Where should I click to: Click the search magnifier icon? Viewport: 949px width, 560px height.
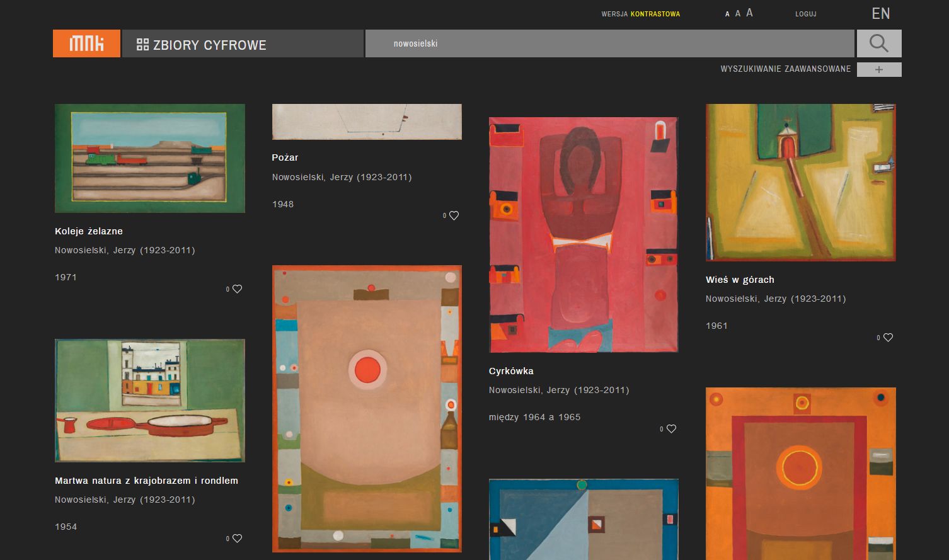[x=878, y=43]
